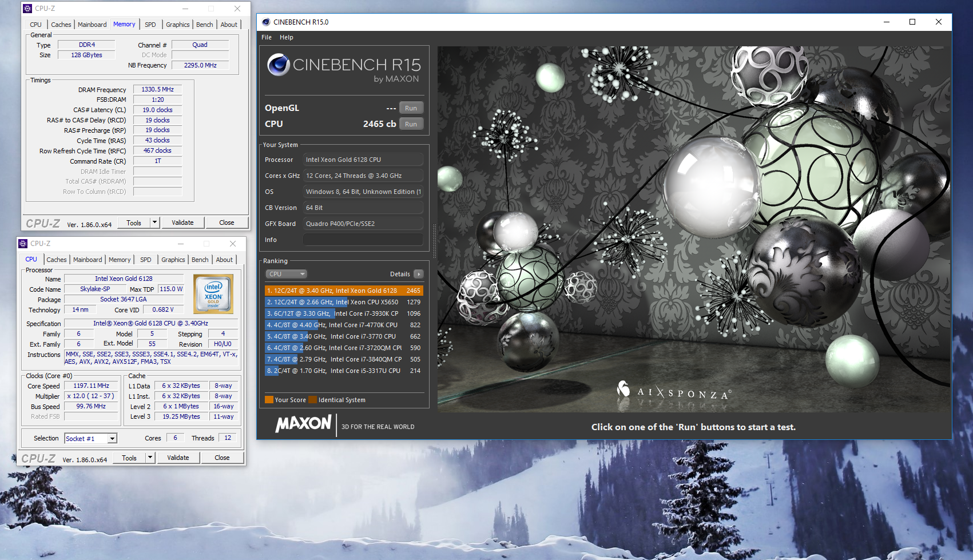The width and height of the screenshot is (973, 560).
Task: Select ranking row Core i5-3317U
Action: [x=344, y=371]
